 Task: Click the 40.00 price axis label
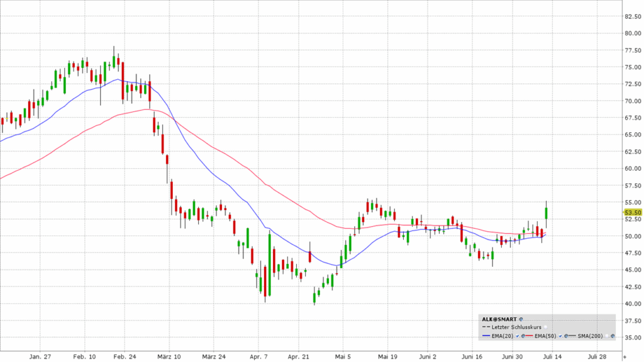tap(633, 303)
